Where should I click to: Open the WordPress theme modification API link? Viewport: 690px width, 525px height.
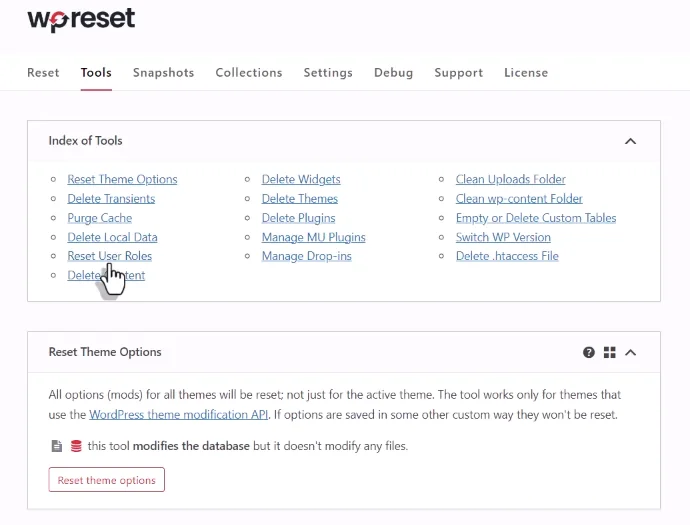point(179,415)
